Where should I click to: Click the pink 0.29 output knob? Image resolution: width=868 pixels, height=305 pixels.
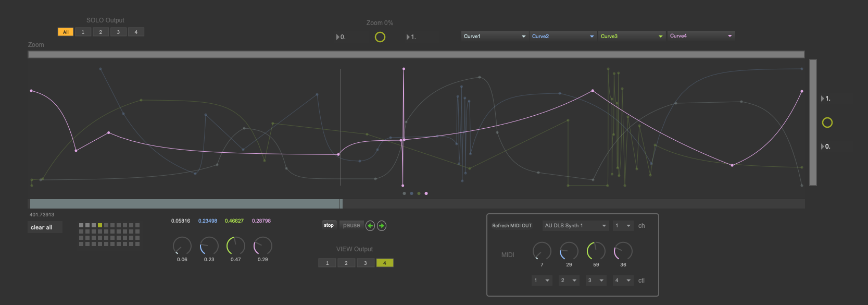(x=262, y=246)
